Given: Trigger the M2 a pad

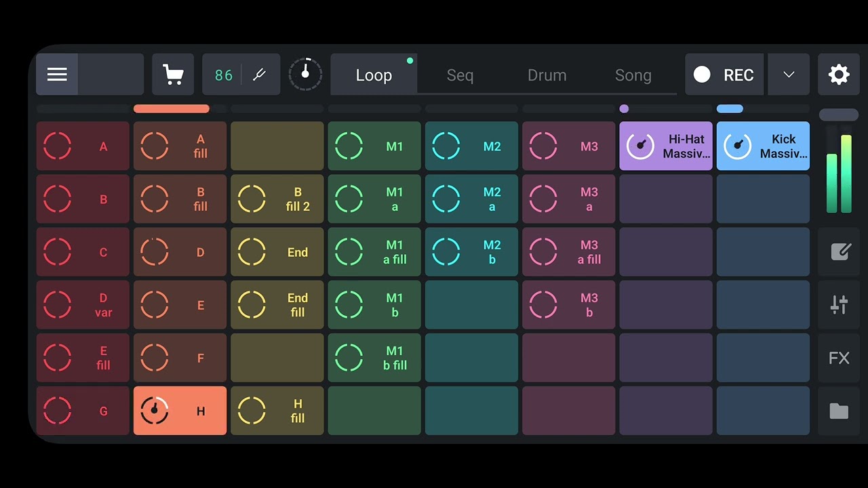Looking at the screenshot, I should click(471, 199).
